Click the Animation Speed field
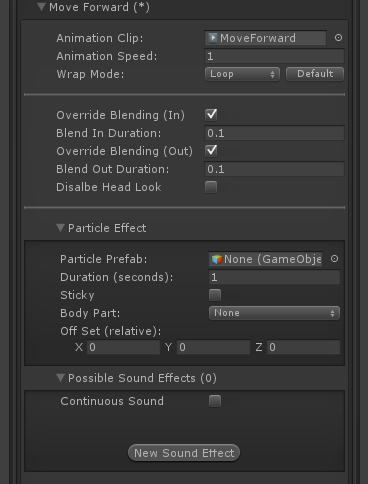 coord(274,56)
